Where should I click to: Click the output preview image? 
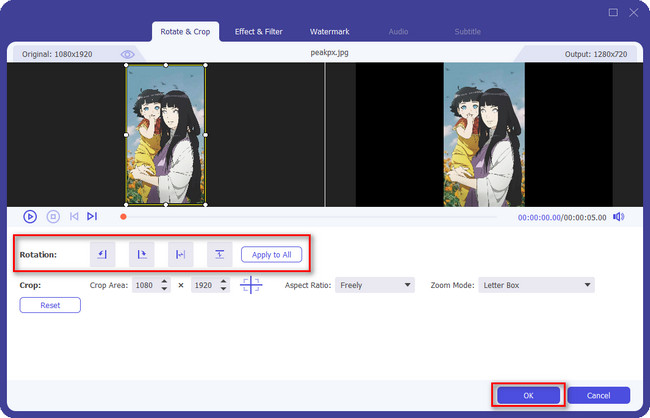coord(484,135)
